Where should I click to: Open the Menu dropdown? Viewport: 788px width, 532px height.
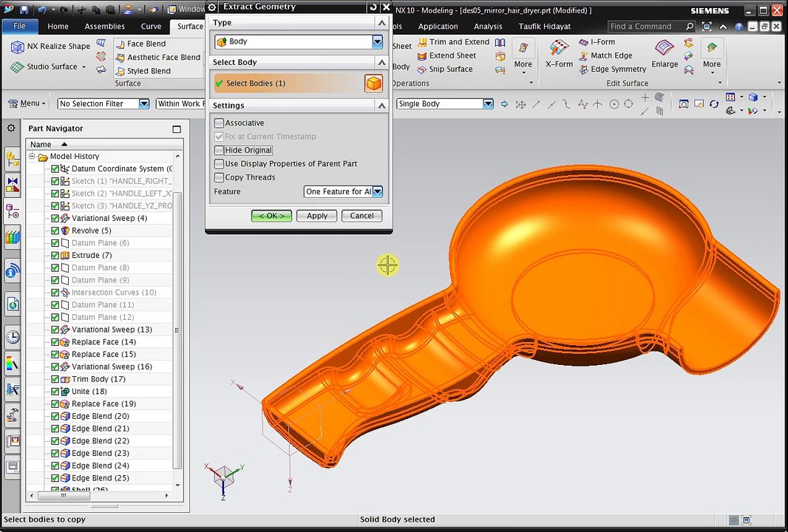pyautogui.click(x=27, y=103)
